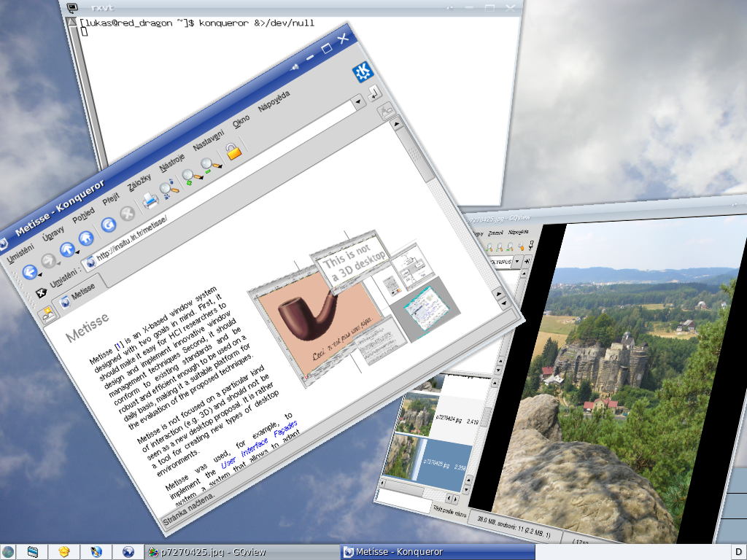The height and width of the screenshot is (560, 747).
Task: Launch the blue-window application from the taskbar
Action: tap(32, 552)
